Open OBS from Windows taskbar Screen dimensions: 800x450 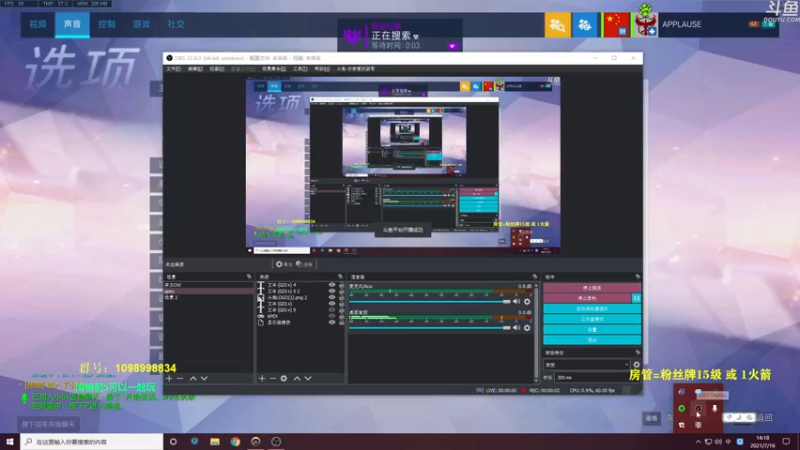coord(276,441)
